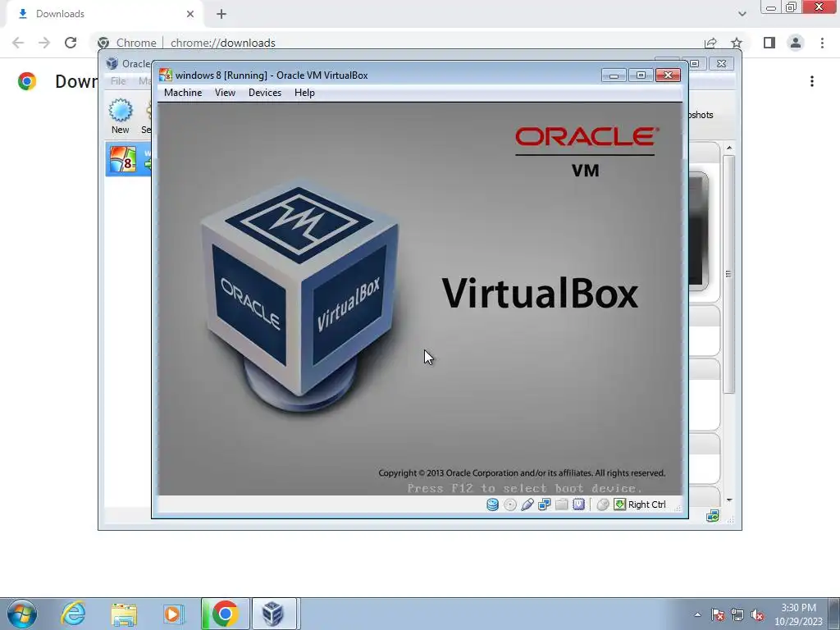Click shared folders icon in VM status bar
This screenshot has height=630, width=840.
(x=561, y=504)
